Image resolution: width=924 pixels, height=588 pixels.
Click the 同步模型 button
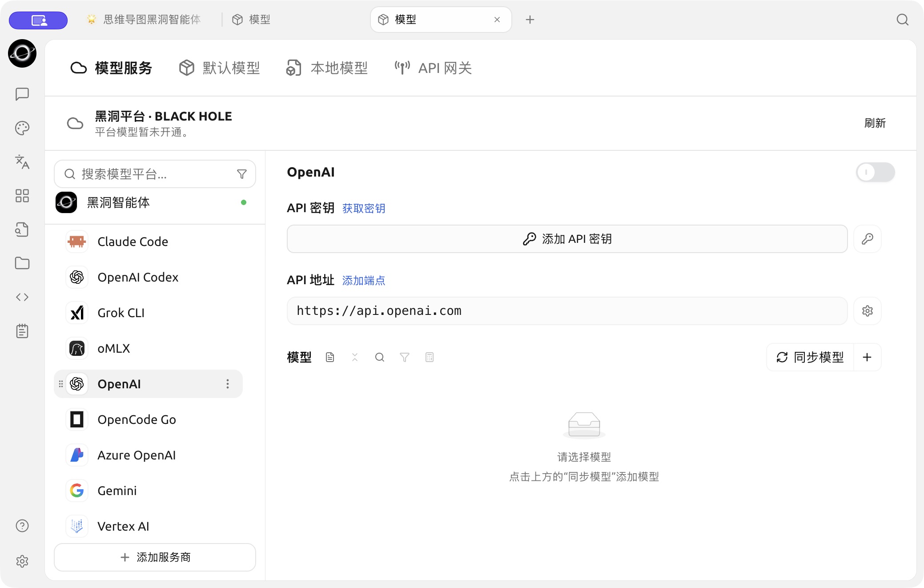[x=810, y=357]
